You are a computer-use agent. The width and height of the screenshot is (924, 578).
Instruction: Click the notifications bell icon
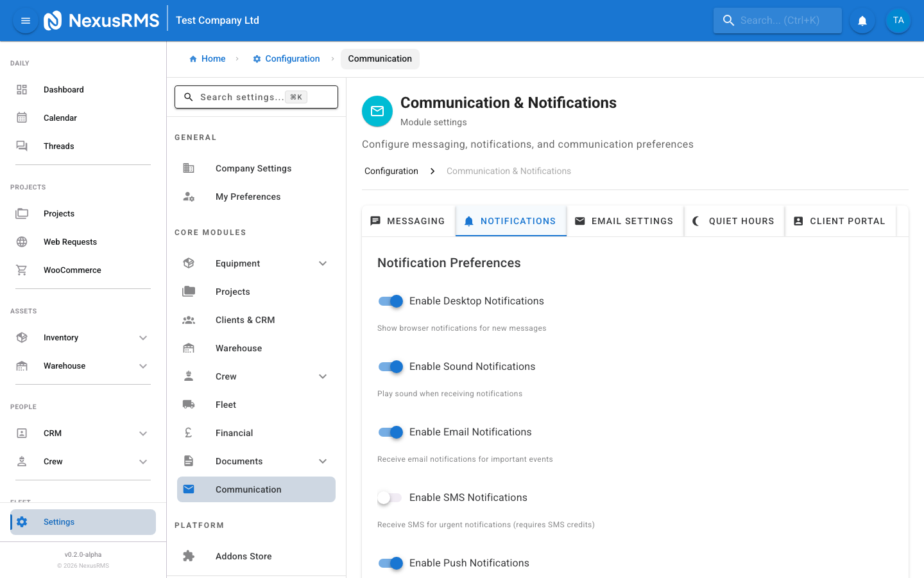(862, 21)
